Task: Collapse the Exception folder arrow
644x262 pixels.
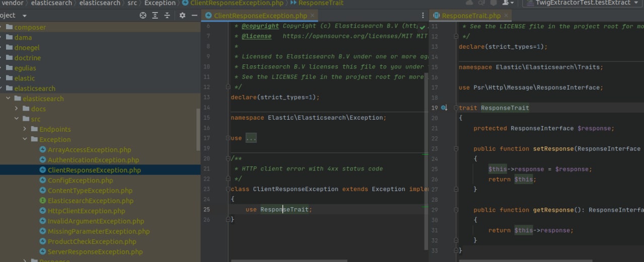Action: point(25,139)
